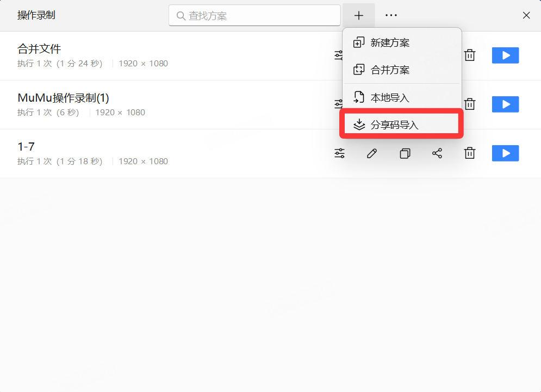Open settings sliders for MuMu操作录制(1) scheme
This screenshot has height=392, width=541.
(x=339, y=104)
